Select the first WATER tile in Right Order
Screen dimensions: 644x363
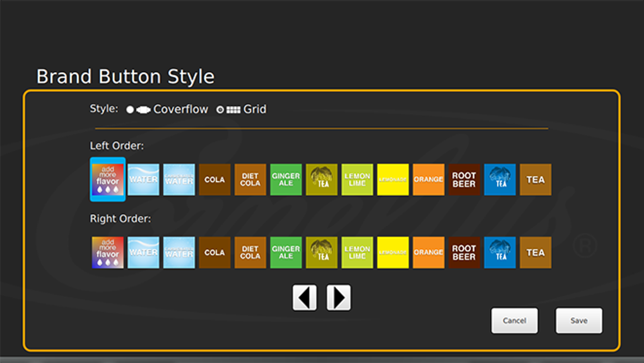[143, 252]
